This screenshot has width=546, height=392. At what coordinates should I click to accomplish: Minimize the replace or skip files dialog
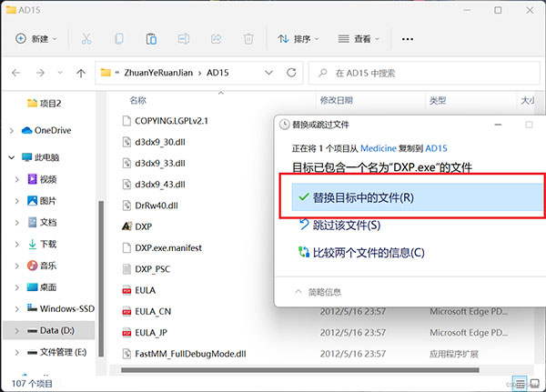(498, 125)
